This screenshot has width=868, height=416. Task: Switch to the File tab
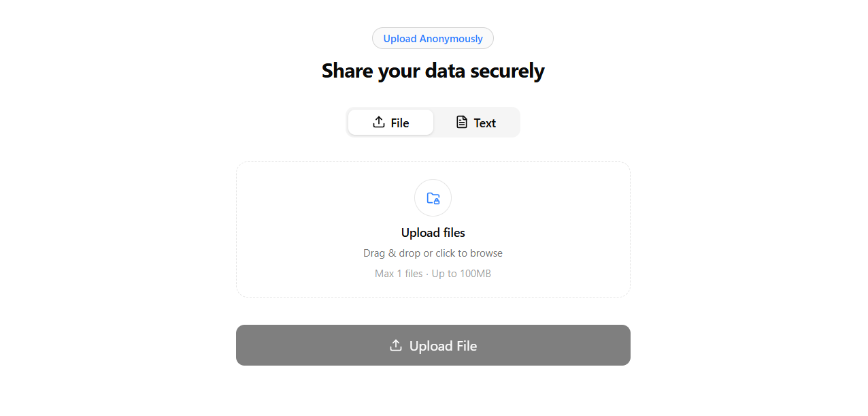390,123
